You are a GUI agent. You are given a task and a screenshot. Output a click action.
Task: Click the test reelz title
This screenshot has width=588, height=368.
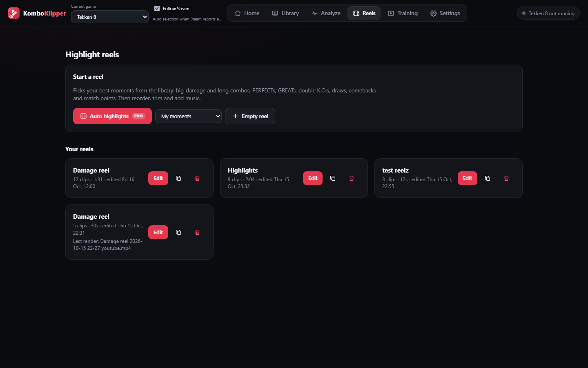coord(395,171)
